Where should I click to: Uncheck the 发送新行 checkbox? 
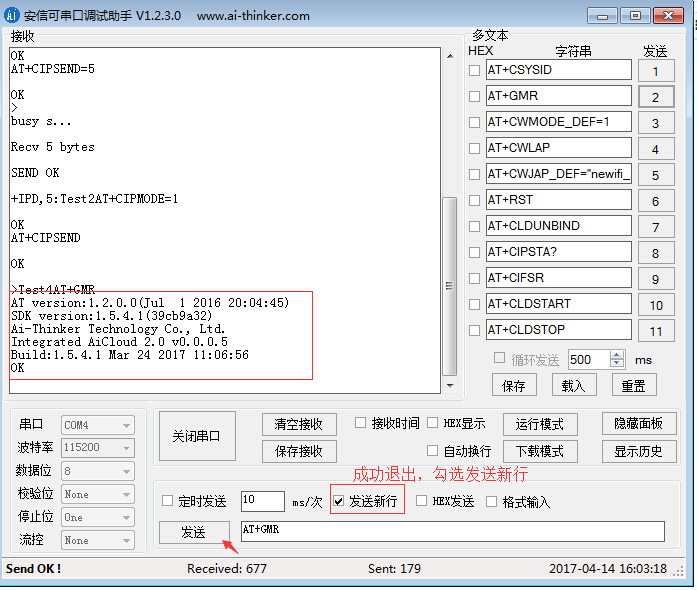[339, 501]
